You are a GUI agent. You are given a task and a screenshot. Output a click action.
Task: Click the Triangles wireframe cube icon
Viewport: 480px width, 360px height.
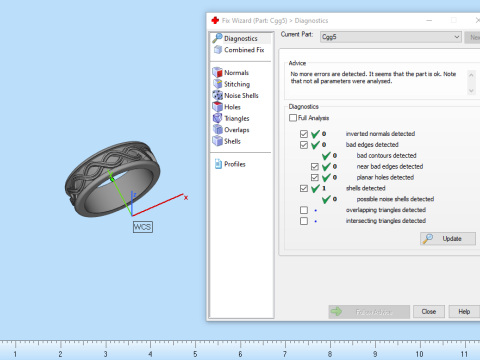217,118
